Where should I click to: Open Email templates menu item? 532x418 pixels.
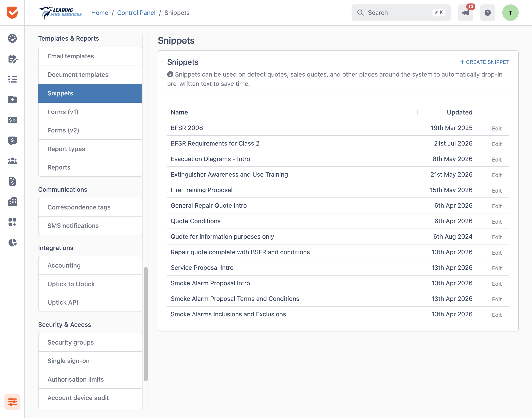pos(90,56)
